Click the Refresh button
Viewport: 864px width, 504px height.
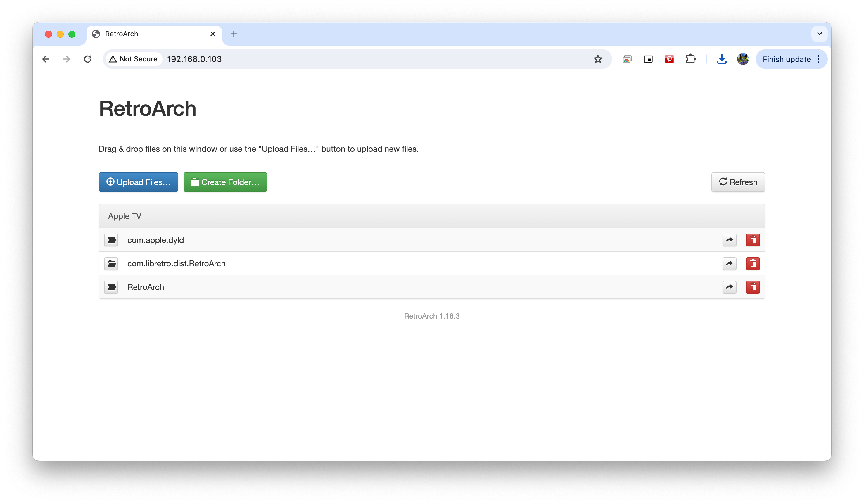click(x=738, y=182)
